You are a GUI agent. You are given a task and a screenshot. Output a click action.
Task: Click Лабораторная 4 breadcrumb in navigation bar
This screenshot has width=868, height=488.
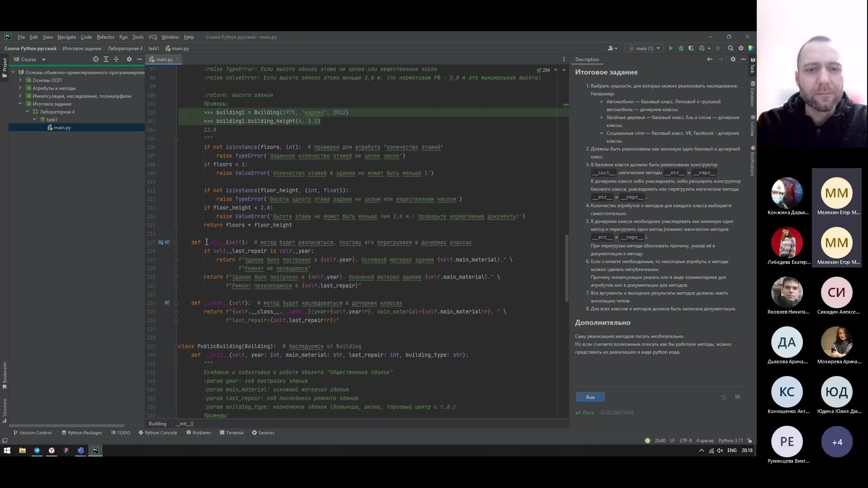pyautogui.click(x=125, y=48)
